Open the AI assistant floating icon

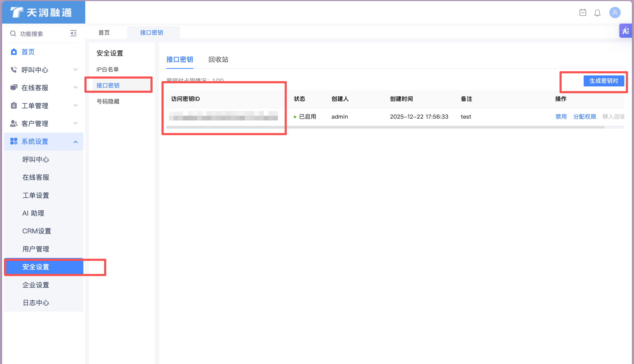point(626,31)
